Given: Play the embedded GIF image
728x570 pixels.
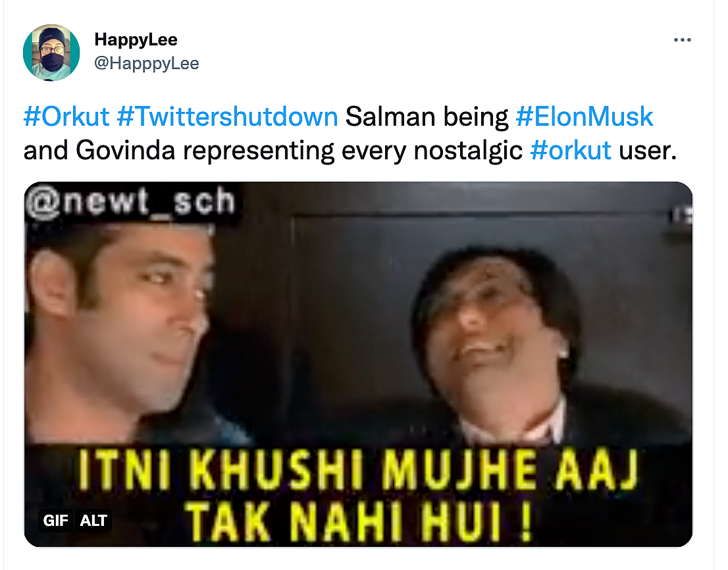Looking at the screenshot, I should (358, 365).
